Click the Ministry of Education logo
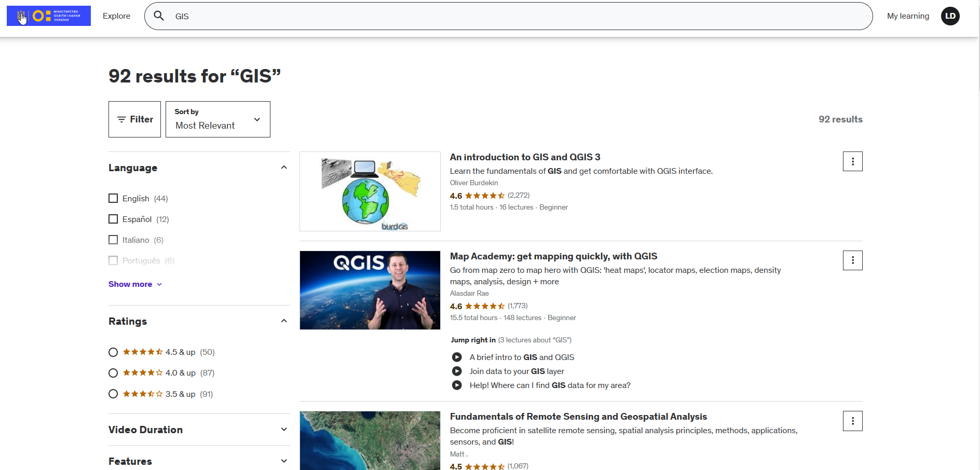This screenshot has width=980, height=470. [49, 16]
